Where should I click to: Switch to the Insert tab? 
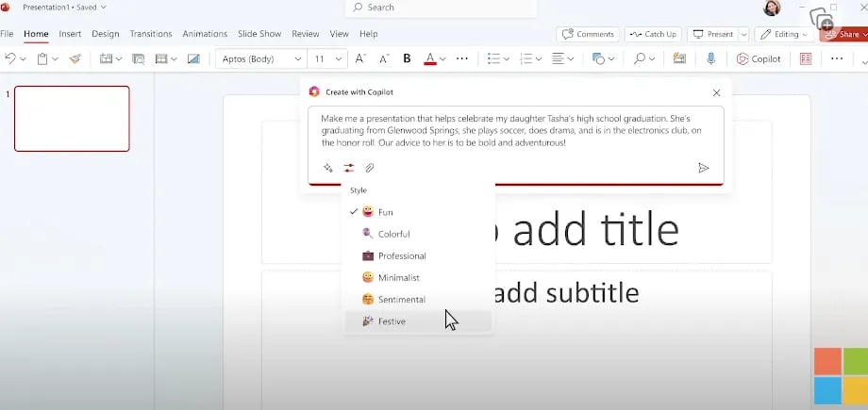[x=70, y=34]
